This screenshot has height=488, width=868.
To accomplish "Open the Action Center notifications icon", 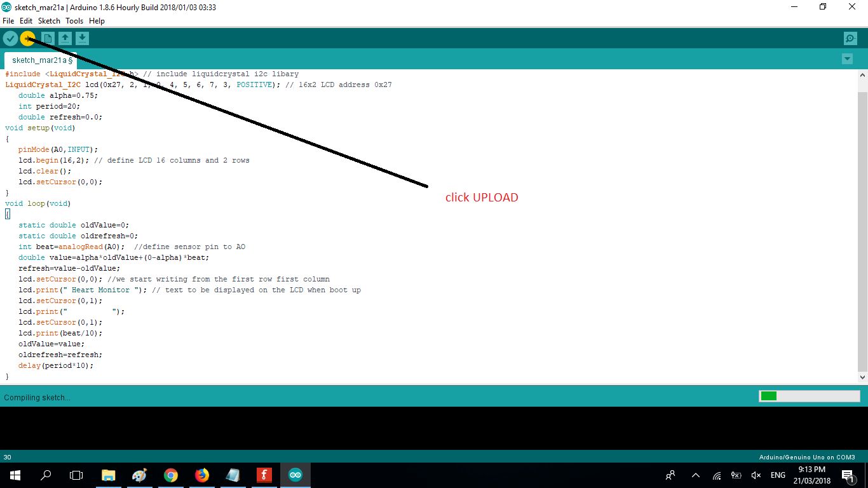I will pos(847,475).
